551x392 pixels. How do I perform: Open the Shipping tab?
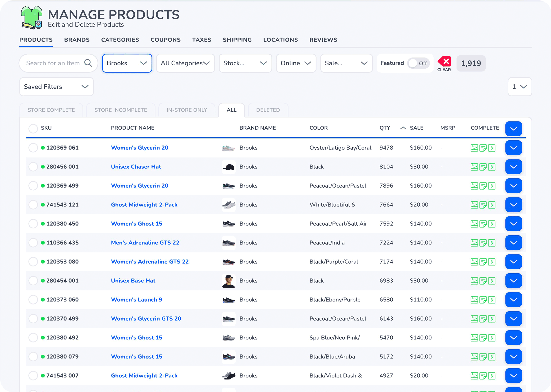coord(237,40)
